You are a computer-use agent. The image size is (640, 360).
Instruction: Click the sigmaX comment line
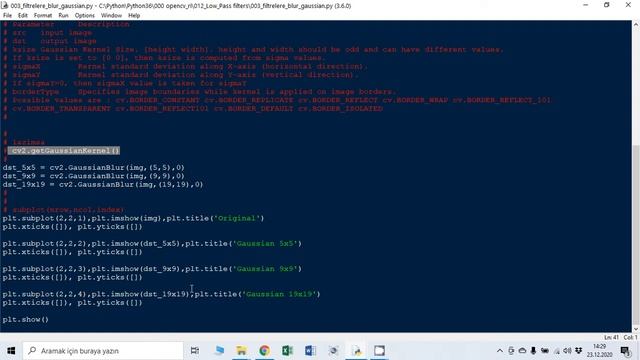coord(186,66)
